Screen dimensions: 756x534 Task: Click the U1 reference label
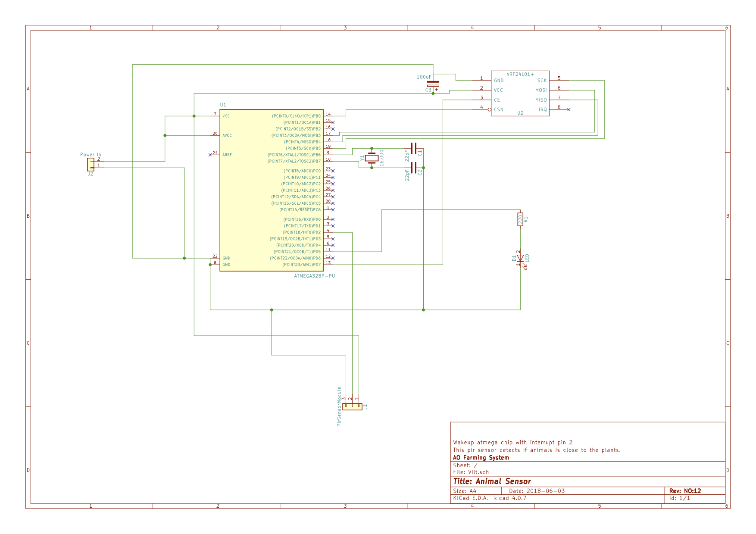pos(223,105)
